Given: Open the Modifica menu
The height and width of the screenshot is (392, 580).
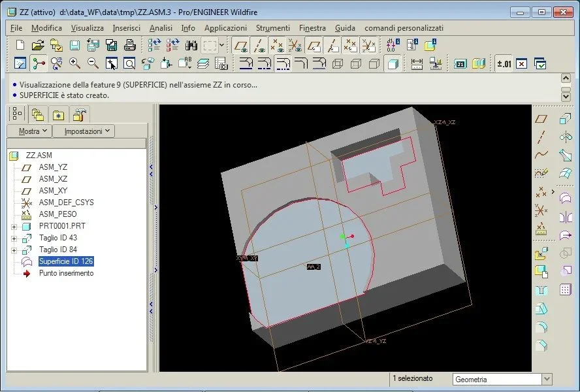Looking at the screenshot, I should coord(46,28).
